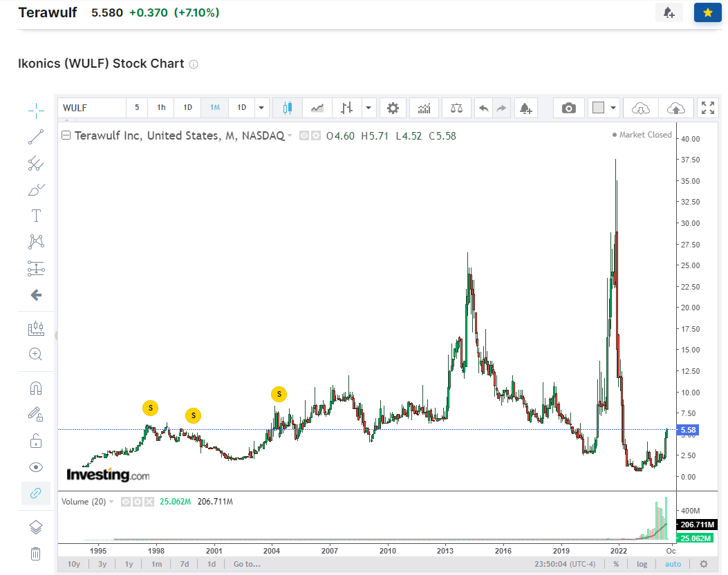Activate the zoom-in magnifier tool
The image size is (728, 575).
(x=36, y=355)
